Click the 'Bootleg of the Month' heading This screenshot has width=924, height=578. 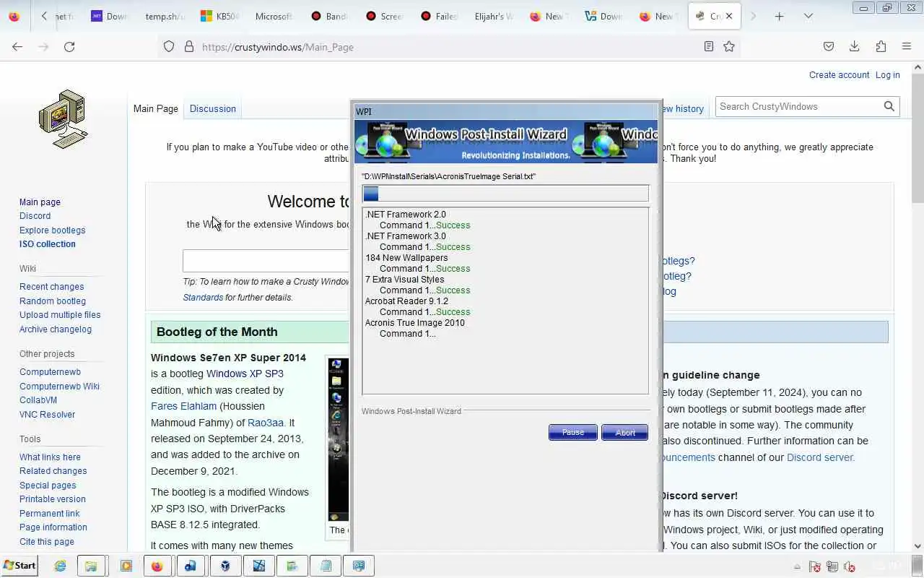pyautogui.click(x=217, y=332)
